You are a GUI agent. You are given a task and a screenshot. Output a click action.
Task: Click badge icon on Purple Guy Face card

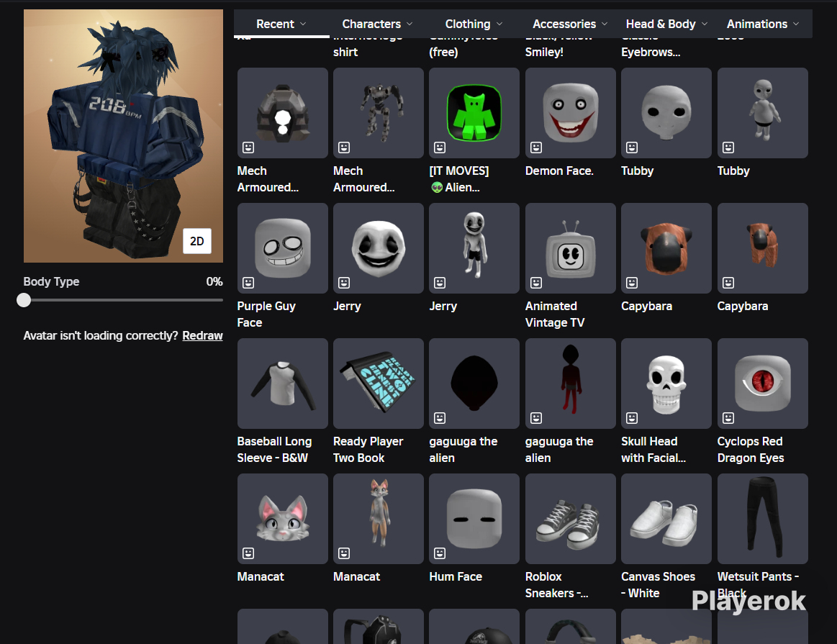(x=248, y=282)
